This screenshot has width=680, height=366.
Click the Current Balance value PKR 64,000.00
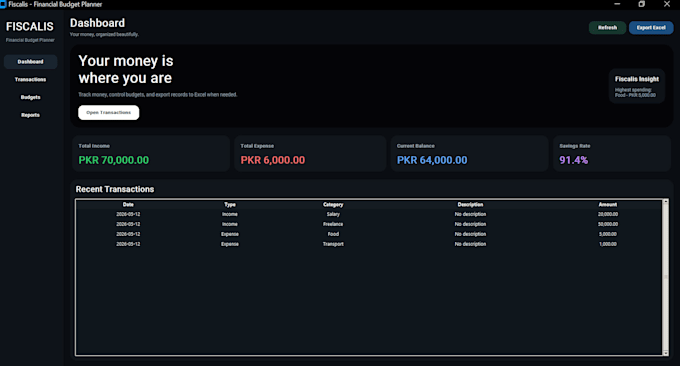coord(432,160)
